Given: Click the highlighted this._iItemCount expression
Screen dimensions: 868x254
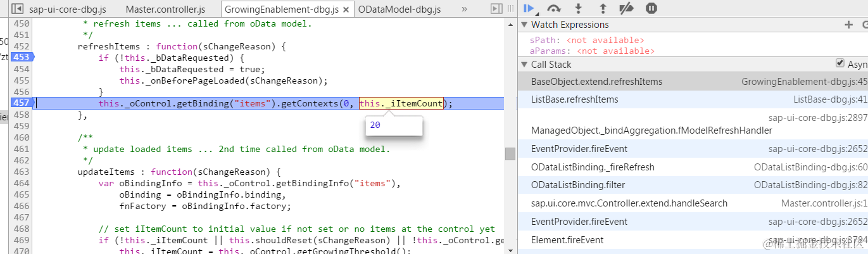Looking at the screenshot, I should pos(401,103).
